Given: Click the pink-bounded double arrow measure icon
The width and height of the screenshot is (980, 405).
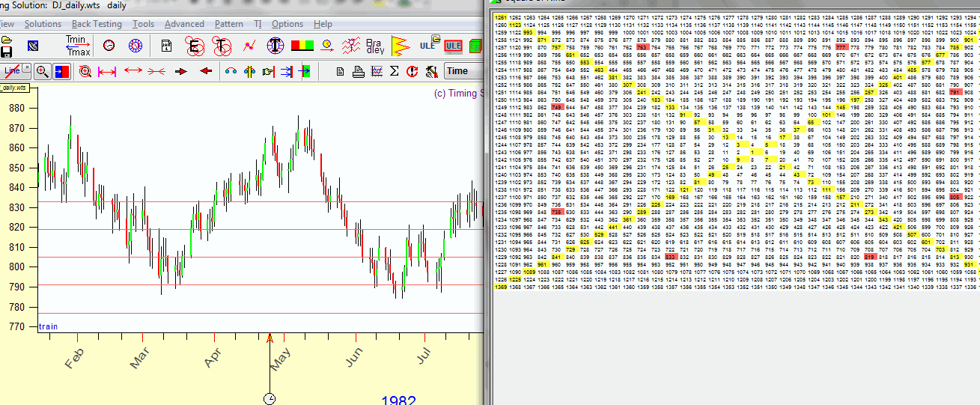Looking at the screenshot, I should click(x=107, y=71).
